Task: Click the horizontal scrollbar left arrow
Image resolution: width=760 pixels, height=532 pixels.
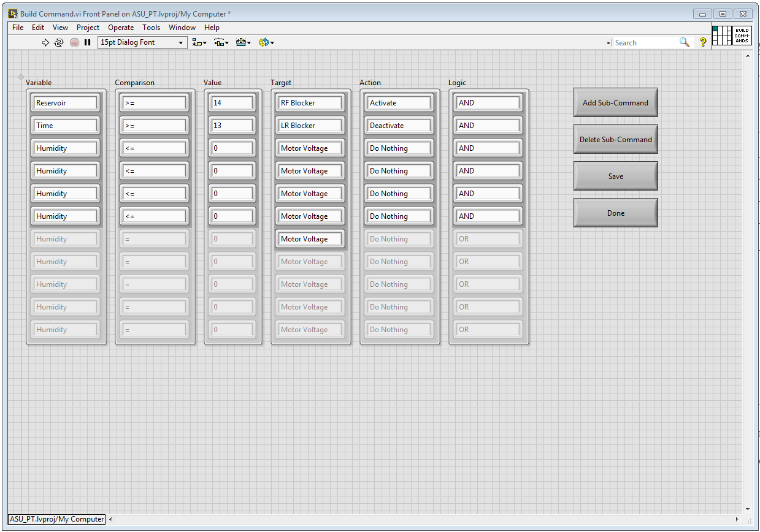Action: click(x=111, y=519)
